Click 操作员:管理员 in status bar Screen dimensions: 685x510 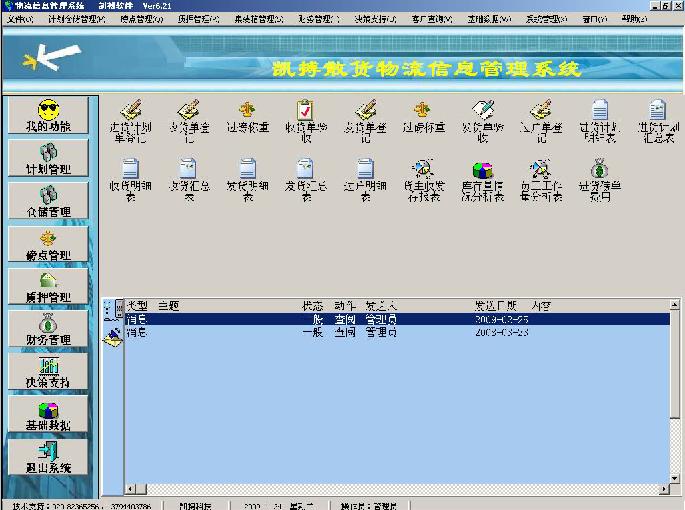[368, 506]
